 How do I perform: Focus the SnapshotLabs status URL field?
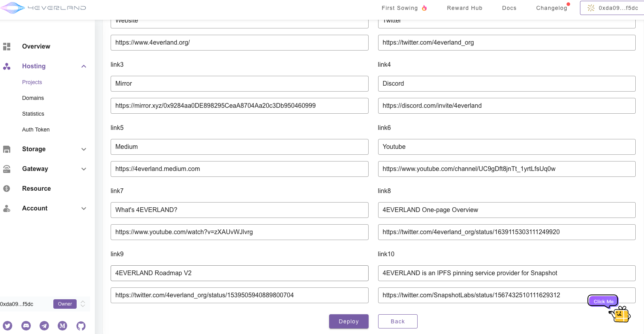point(507,295)
